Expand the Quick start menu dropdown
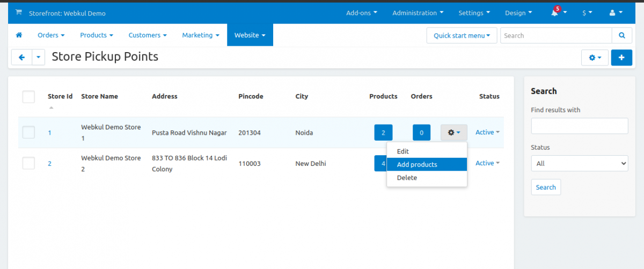 coord(462,35)
